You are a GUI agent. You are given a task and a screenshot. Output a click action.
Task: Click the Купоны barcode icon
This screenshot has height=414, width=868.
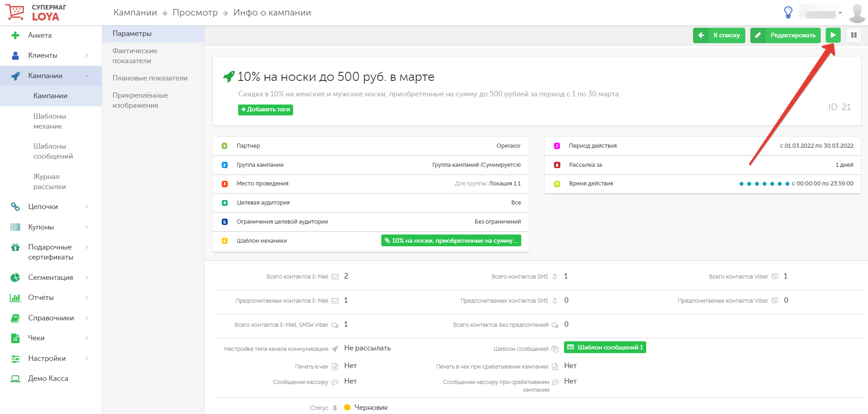(x=15, y=227)
